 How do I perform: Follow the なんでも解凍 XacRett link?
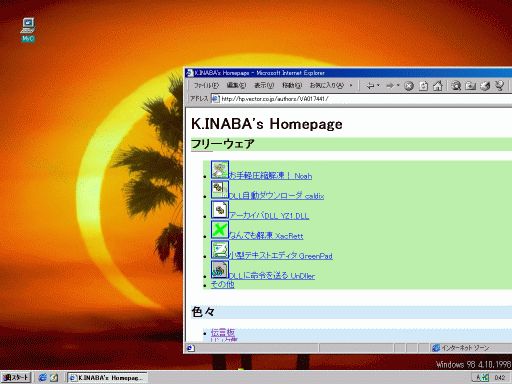point(266,235)
